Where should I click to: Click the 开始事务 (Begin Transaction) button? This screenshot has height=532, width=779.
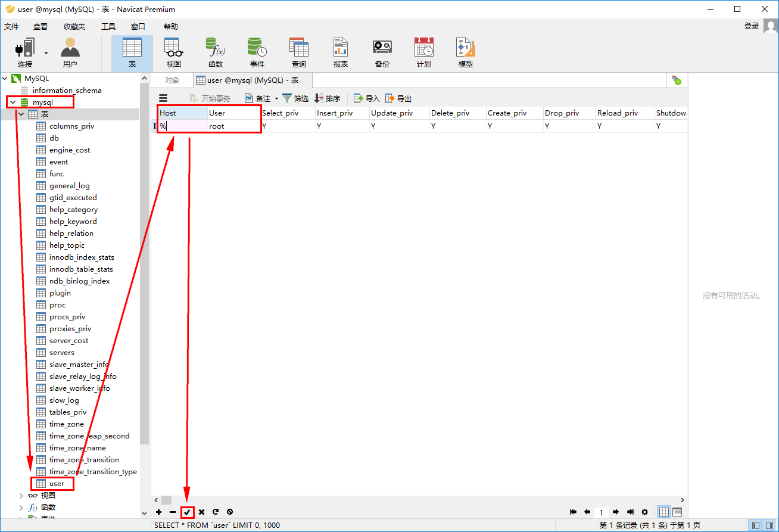click(210, 99)
